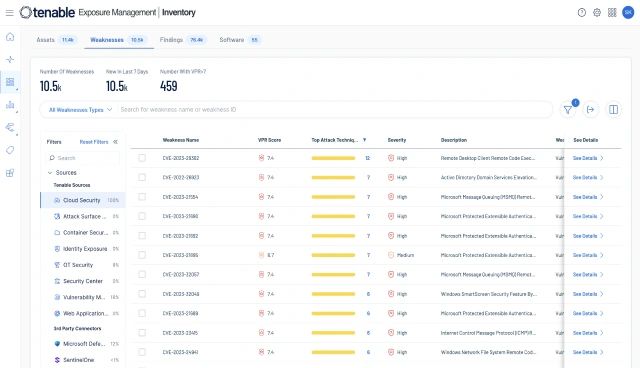Screen dimensions: 640x368
Task: Click Reset Filters
Action: click(x=94, y=142)
